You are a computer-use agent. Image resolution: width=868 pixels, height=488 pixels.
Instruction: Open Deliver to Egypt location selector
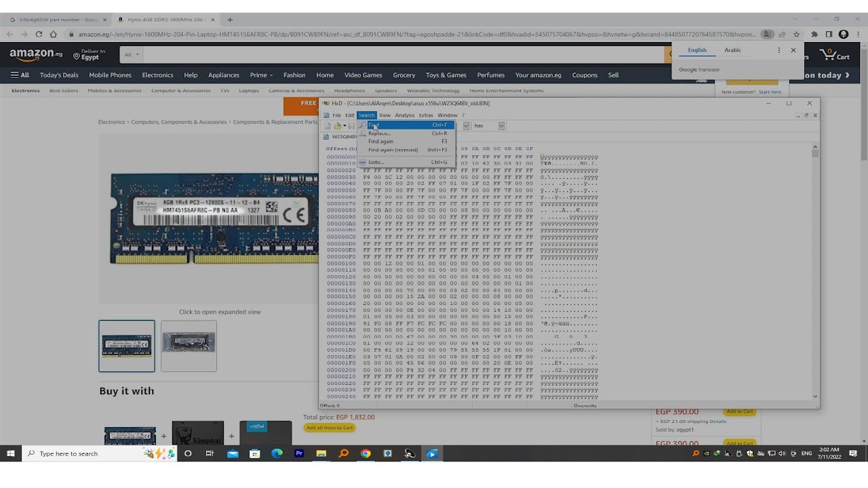(x=90, y=54)
